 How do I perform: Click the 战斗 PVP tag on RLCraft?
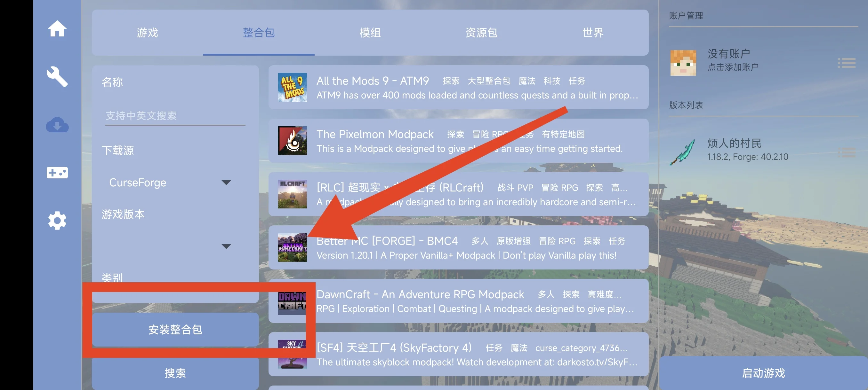click(515, 187)
